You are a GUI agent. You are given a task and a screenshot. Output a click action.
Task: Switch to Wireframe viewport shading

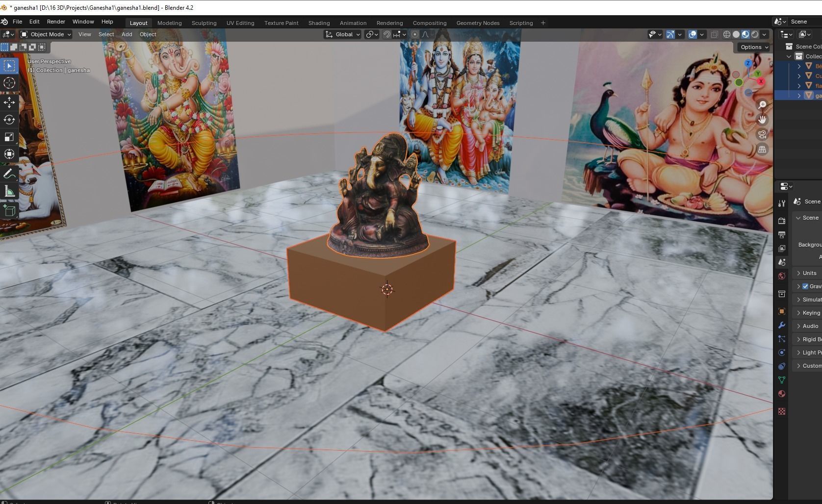pos(727,34)
